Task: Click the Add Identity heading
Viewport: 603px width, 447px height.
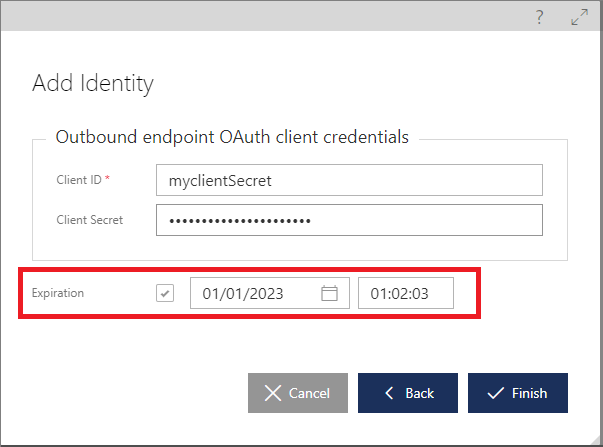Action: (x=93, y=83)
